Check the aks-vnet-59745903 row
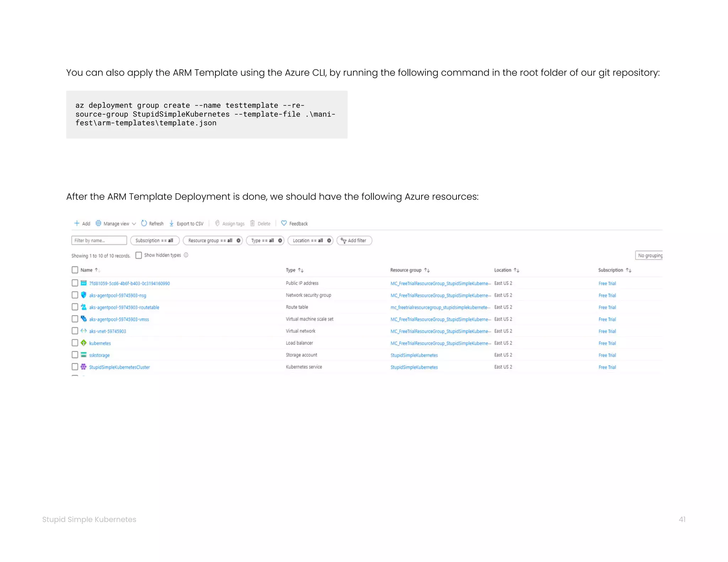 coord(75,331)
